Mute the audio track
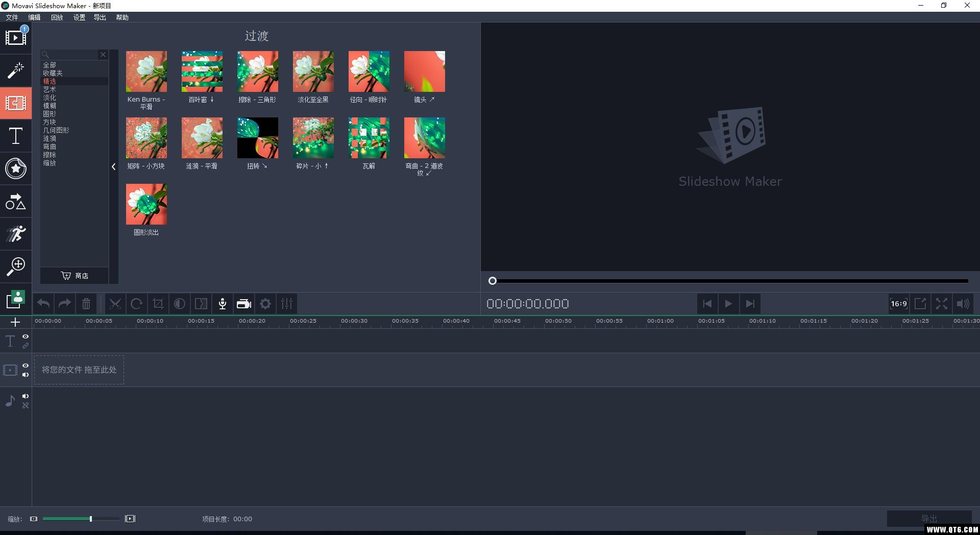This screenshot has height=535, width=980. (x=26, y=396)
